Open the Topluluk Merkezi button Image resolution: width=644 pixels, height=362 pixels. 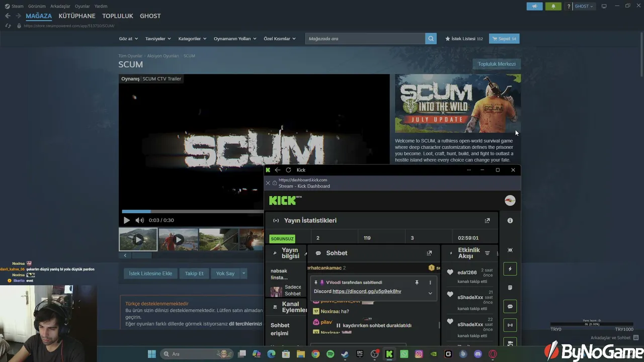(497, 64)
